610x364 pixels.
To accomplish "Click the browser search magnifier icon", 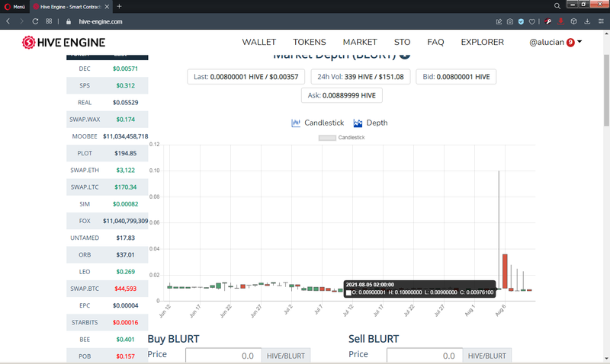I will (x=557, y=6).
